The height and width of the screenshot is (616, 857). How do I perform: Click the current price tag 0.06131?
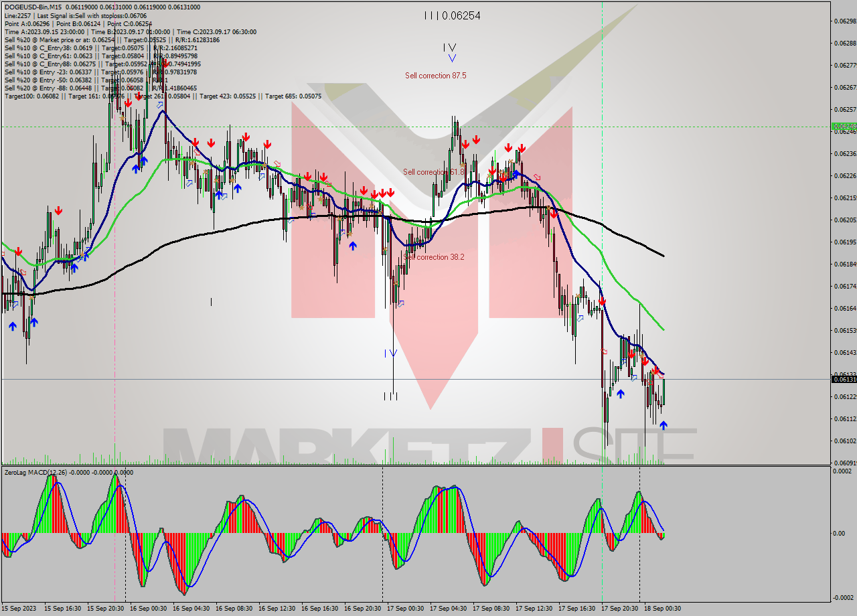[x=844, y=379]
